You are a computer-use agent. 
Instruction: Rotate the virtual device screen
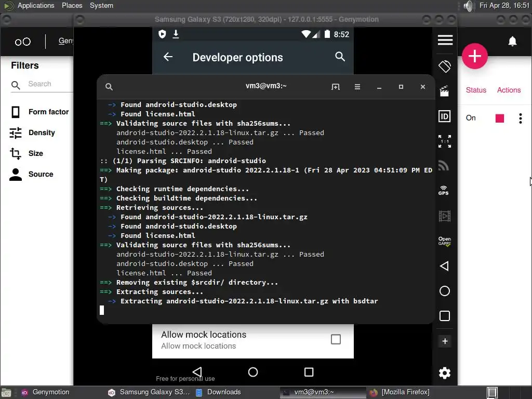[x=445, y=66]
